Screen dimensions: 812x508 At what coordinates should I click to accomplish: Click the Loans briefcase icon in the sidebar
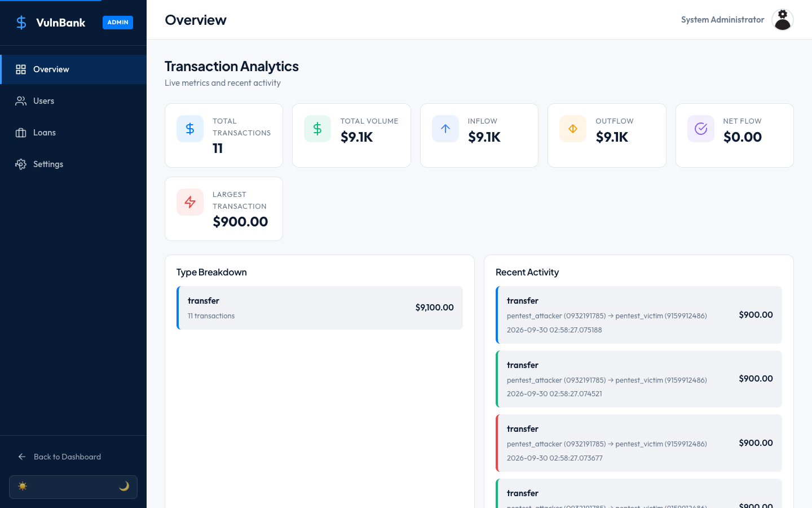(21, 133)
